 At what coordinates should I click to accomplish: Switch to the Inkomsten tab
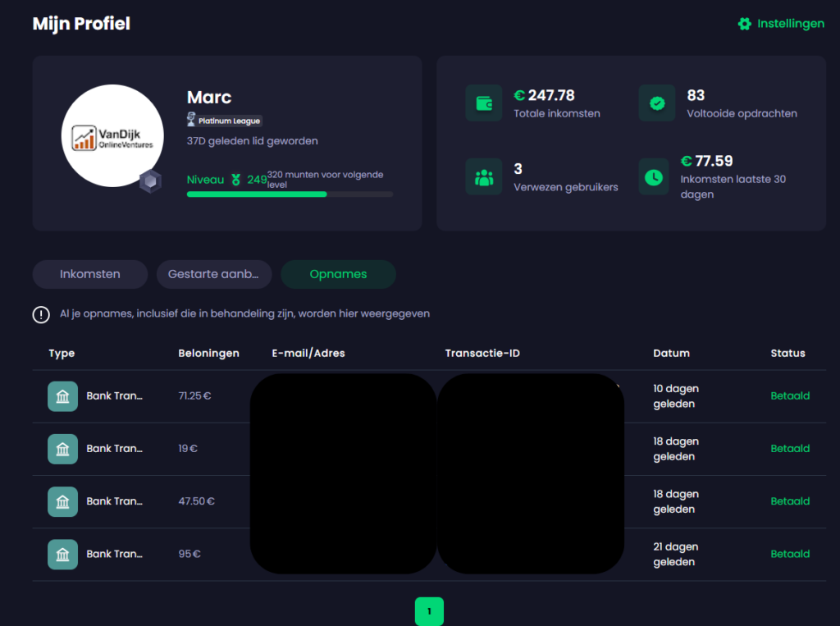click(89, 274)
